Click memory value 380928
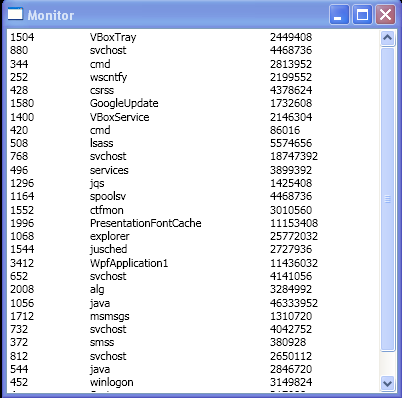 point(288,342)
